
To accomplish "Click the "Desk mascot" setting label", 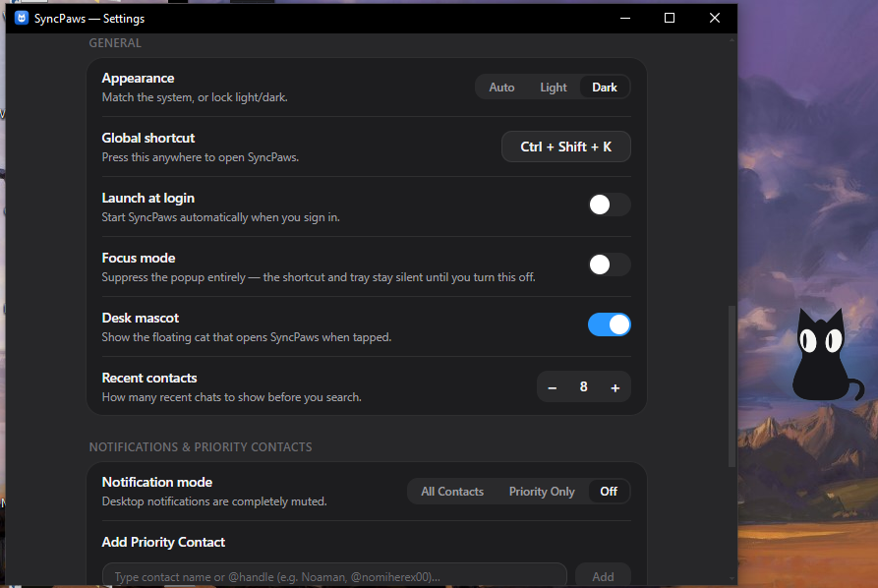I will click(140, 318).
